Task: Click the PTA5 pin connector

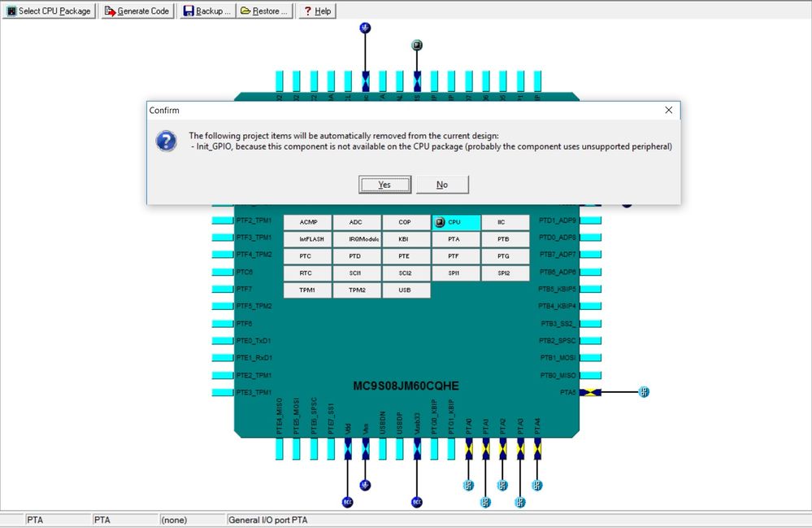Action: [x=590, y=392]
